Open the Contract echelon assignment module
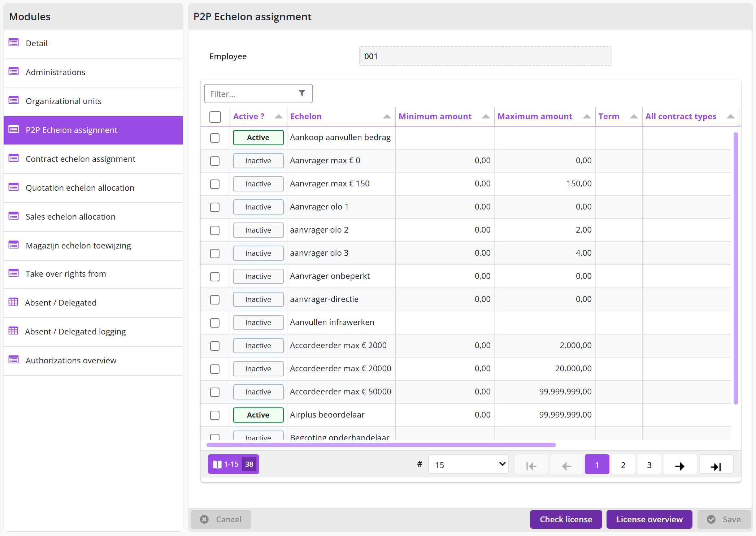Viewport: 756px width, 536px height. pyautogui.click(x=93, y=159)
